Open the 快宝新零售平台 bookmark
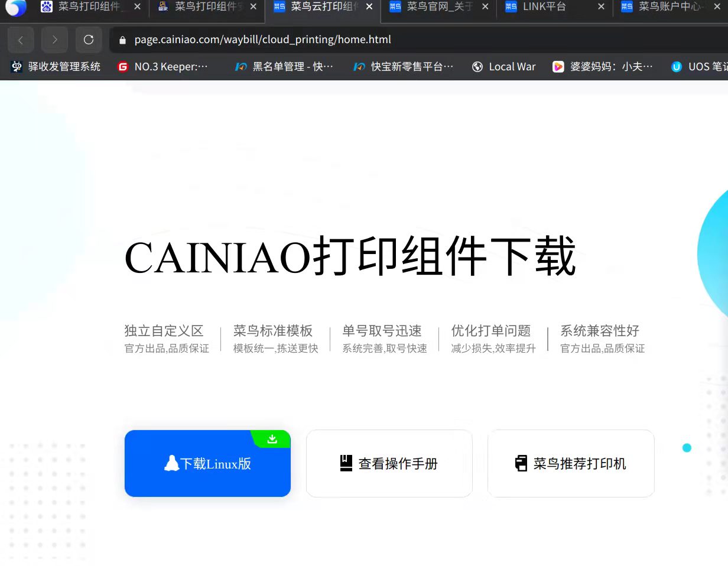 point(404,66)
